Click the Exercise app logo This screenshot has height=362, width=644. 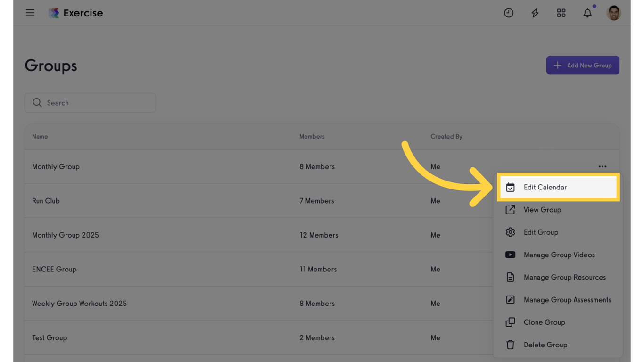(x=54, y=13)
